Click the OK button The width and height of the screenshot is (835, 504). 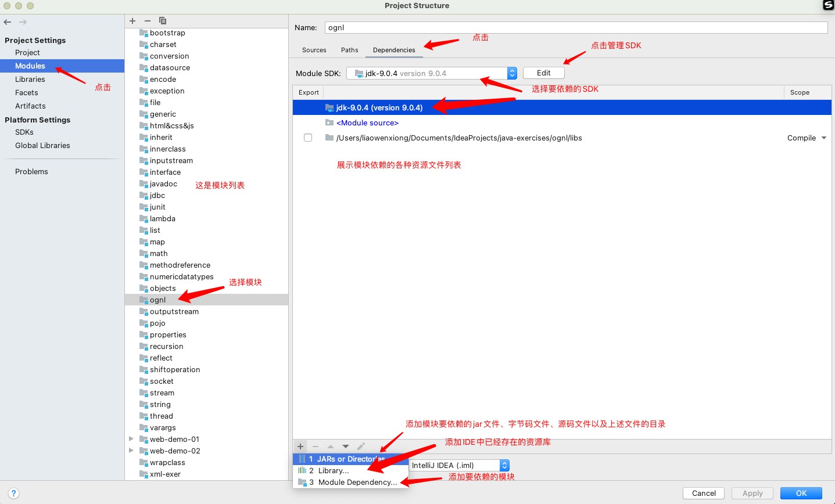(801, 493)
